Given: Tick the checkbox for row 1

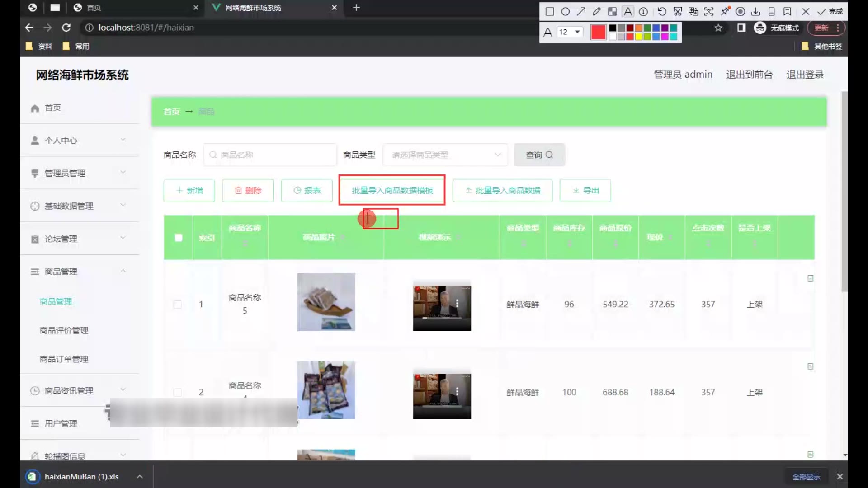Looking at the screenshot, I should click(178, 305).
